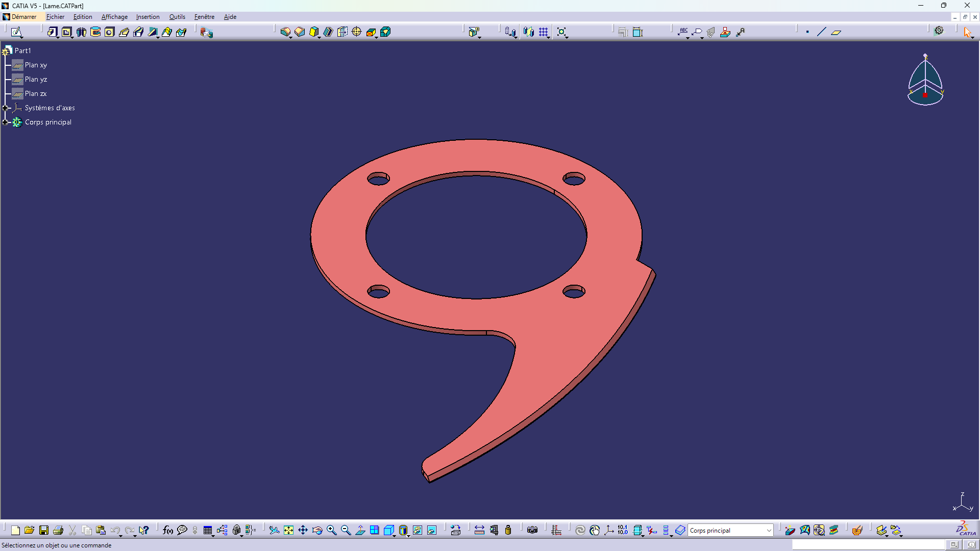The width and height of the screenshot is (980, 551).
Task: Toggle the Hide/Show icon
Action: point(418,531)
